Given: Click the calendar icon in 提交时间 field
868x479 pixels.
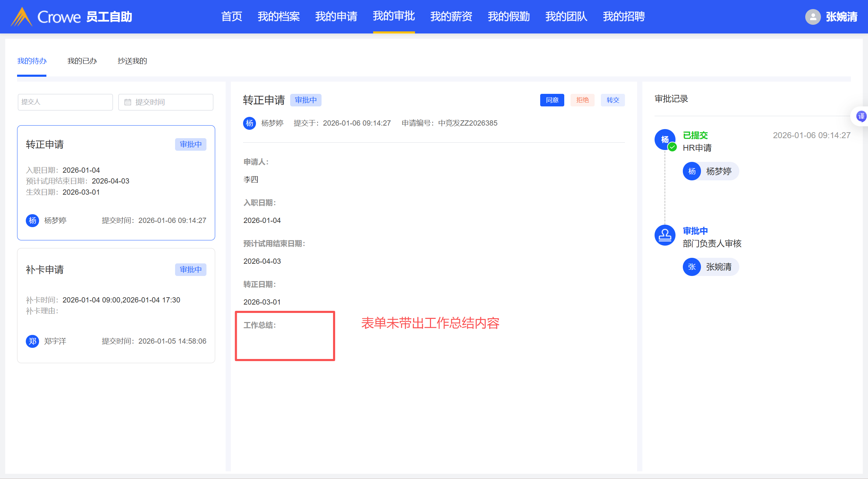Looking at the screenshot, I should point(128,102).
